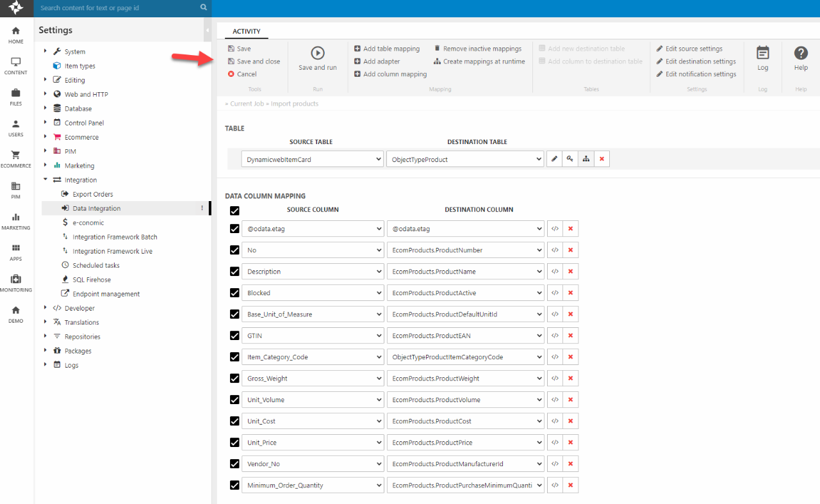This screenshot has height=504, width=820.
Task: Uncheck the Description column mapping checkbox
Action: (x=234, y=272)
